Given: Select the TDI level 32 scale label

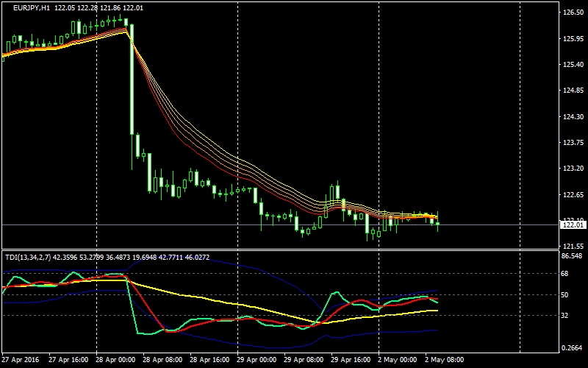Looking at the screenshot, I should 566,316.
